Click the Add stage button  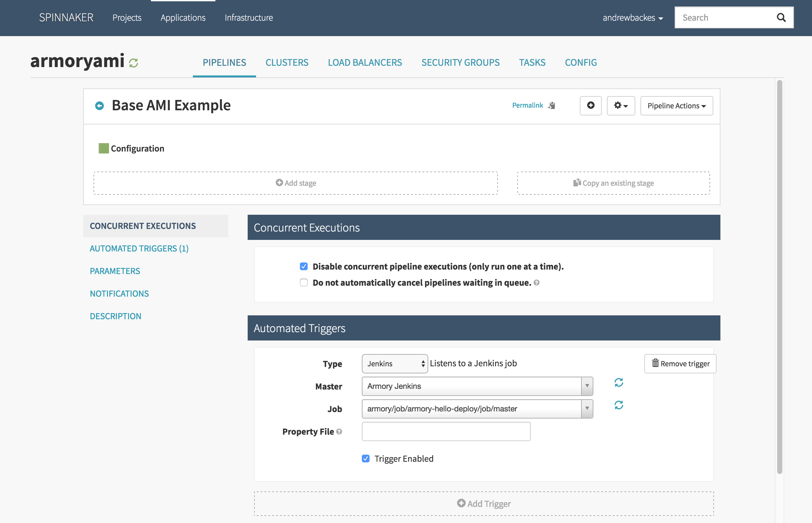pyautogui.click(x=295, y=183)
